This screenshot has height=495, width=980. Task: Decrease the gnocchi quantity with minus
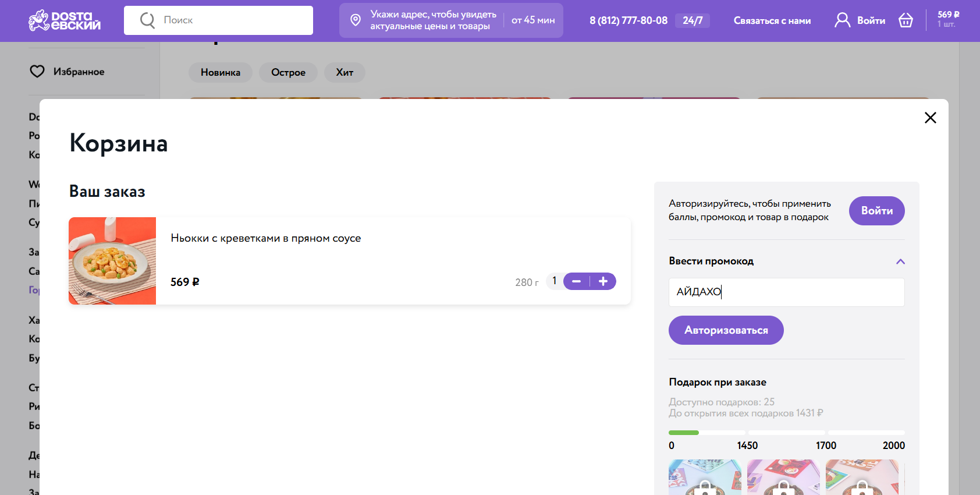pos(577,281)
